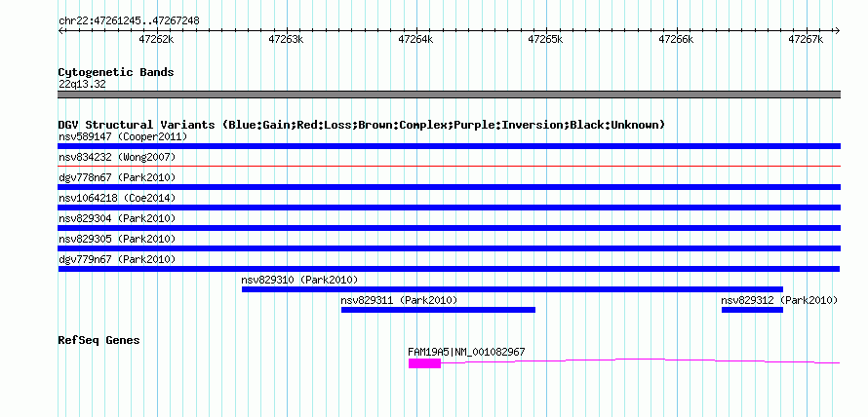Select the blue bar under nsv829311

click(439, 310)
